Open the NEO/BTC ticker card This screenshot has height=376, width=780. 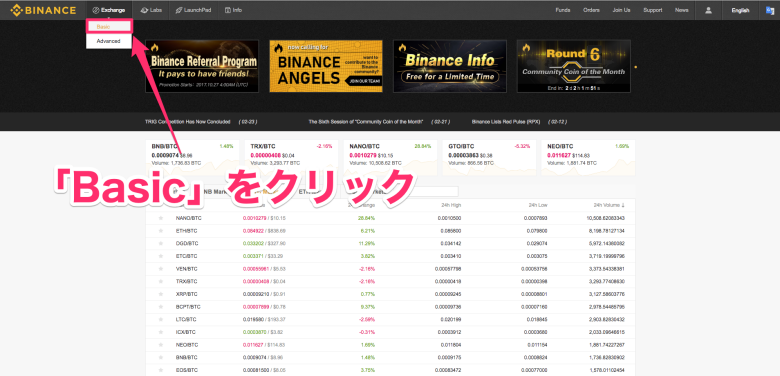pos(588,157)
